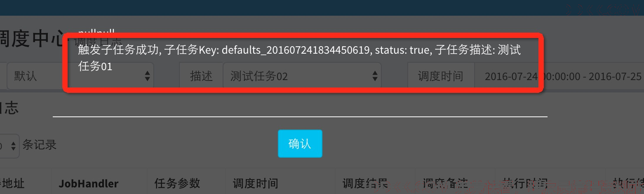The width and height of the screenshot is (644, 194).
Task: Sort by the 任务参数 column header
Action: [177, 184]
